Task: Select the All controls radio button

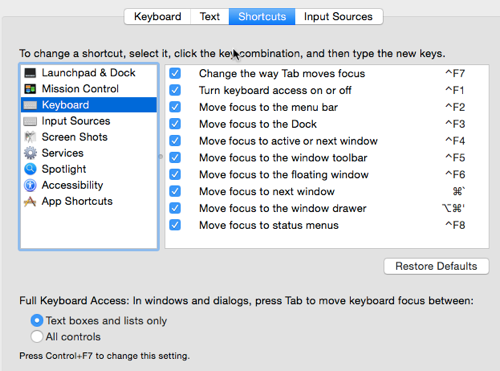Action: 37,337
